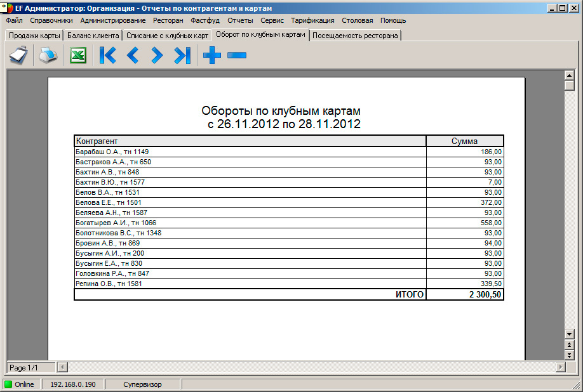Click the vertical scrollbar down arrow
The image size is (583, 392).
569,334
